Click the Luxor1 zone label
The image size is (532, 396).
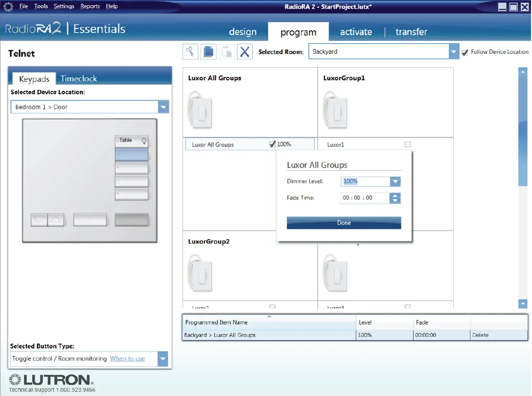point(335,145)
